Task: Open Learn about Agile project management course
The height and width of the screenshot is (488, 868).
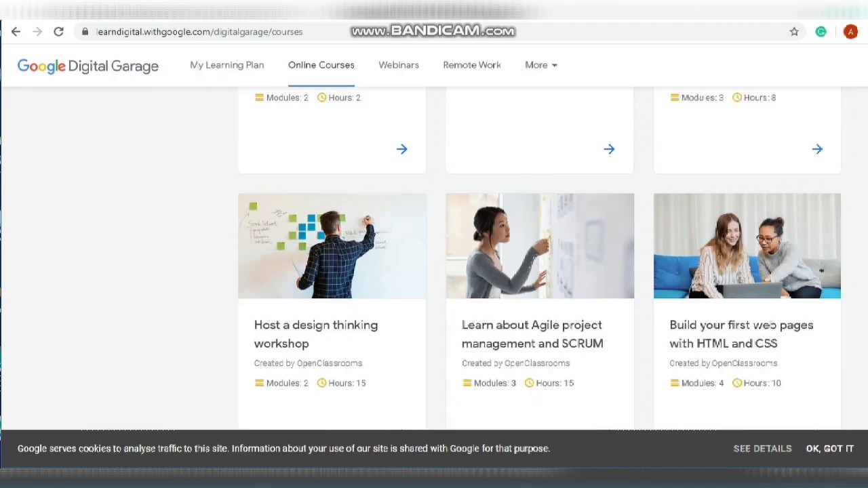Action: (532, 334)
